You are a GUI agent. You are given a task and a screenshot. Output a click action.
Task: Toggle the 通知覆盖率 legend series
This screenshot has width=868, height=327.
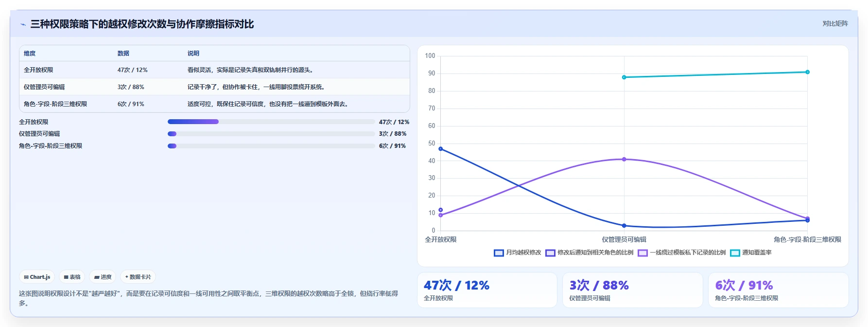point(751,253)
